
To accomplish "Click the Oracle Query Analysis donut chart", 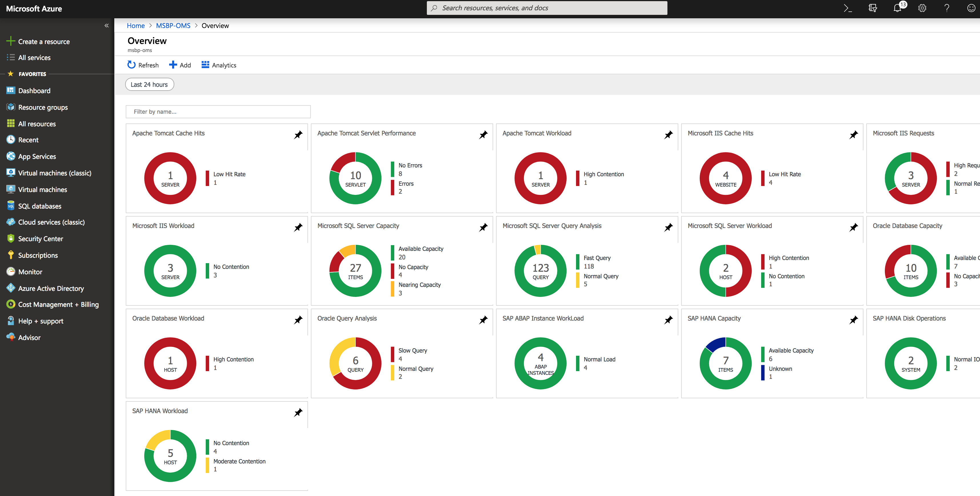I will pos(355,363).
